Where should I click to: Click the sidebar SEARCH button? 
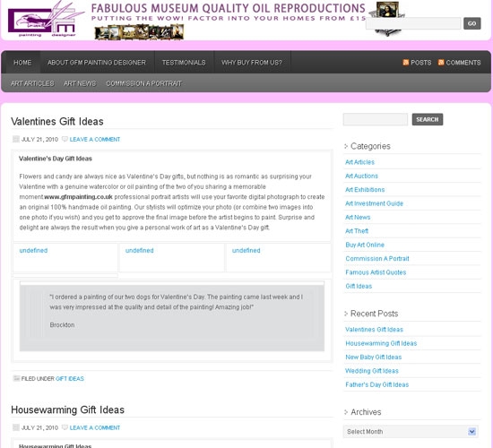tap(428, 119)
